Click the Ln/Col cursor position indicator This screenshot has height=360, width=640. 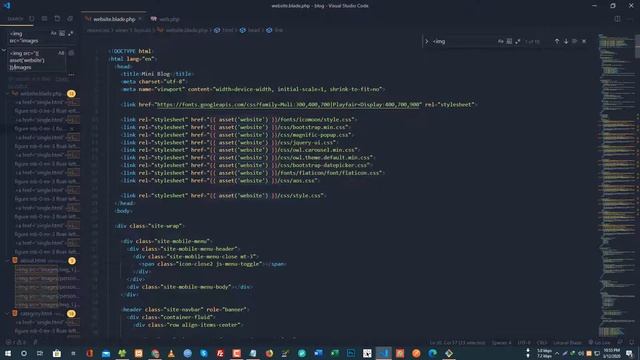tap(458, 342)
